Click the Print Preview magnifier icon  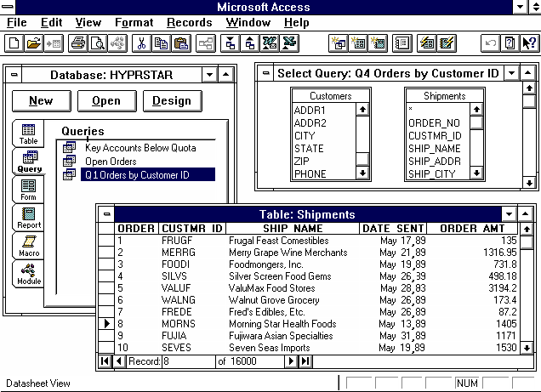(x=98, y=43)
